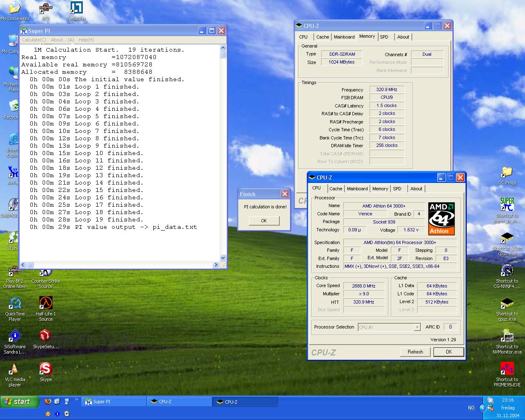
Task: Launch Play BF2 Online Now shortcut
Action: click(x=15, y=277)
